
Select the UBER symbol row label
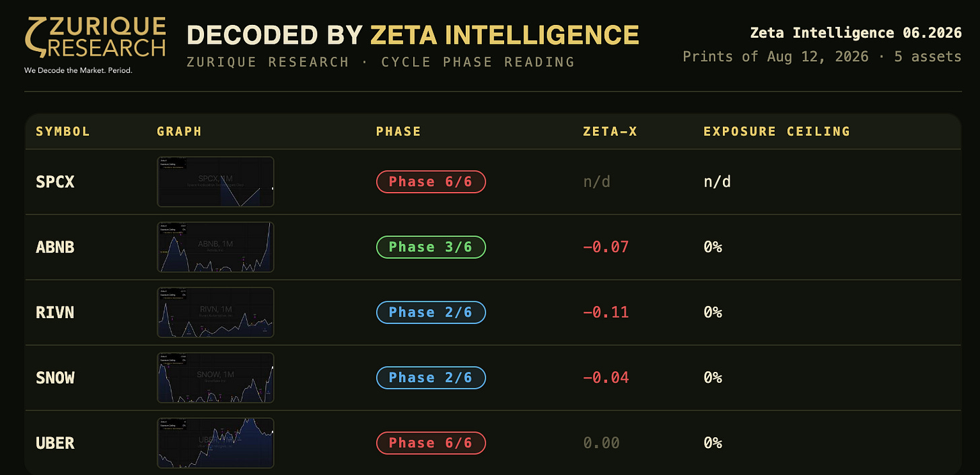point(55,443)
